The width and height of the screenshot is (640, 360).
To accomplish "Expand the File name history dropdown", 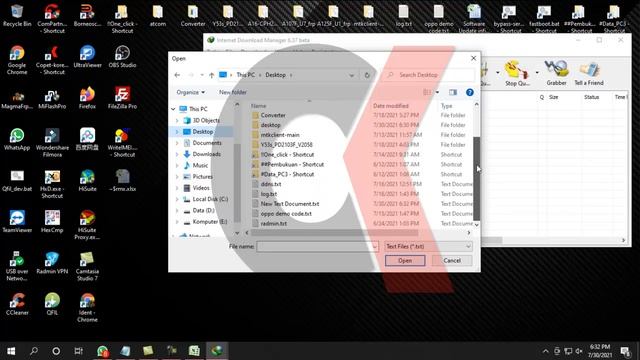I will [x=375, y=247].
